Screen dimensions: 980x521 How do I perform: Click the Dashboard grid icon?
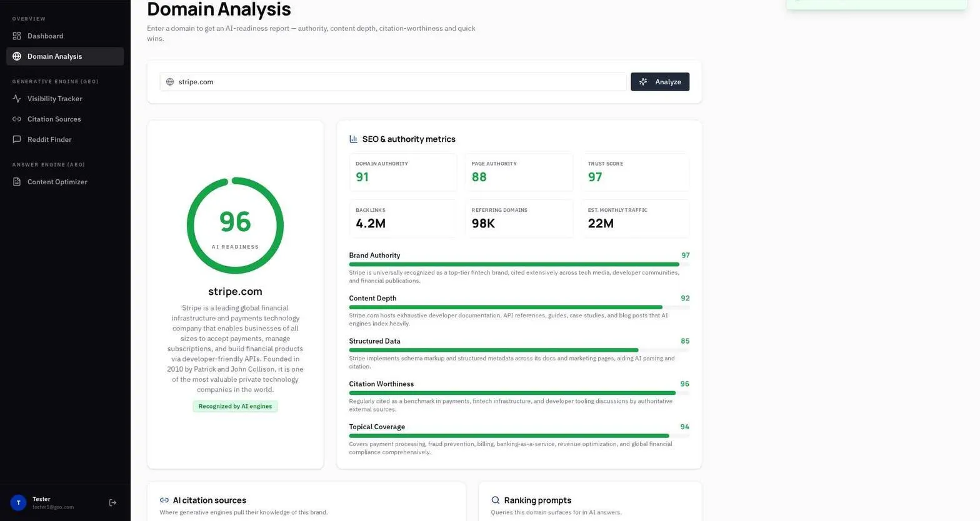[x=17, y=36]
